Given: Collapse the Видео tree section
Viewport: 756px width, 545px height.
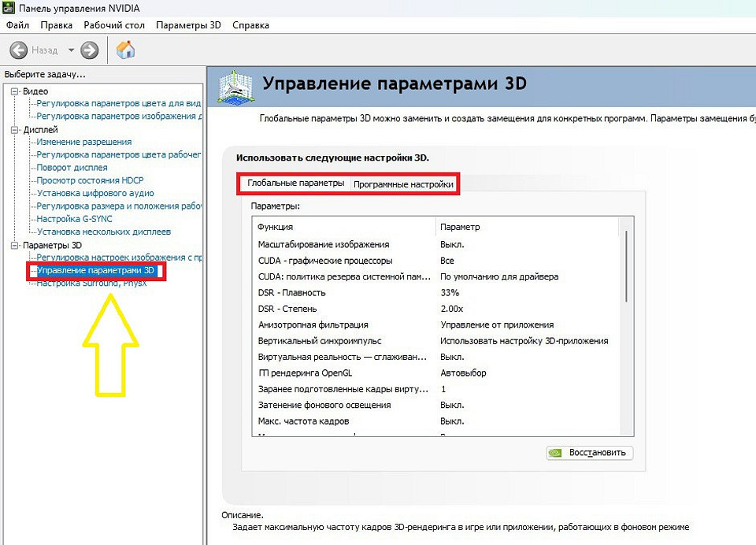Looking at the screenshot, I should (14, 91).
